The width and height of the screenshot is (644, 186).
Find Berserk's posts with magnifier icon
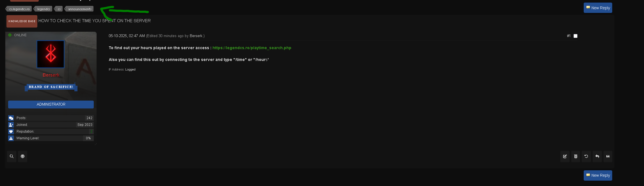coord(12,156)
